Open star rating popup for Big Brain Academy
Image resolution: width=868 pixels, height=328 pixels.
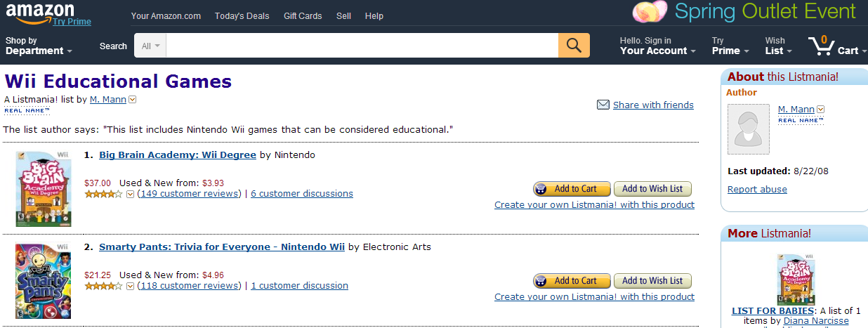(x=130, y=195)
